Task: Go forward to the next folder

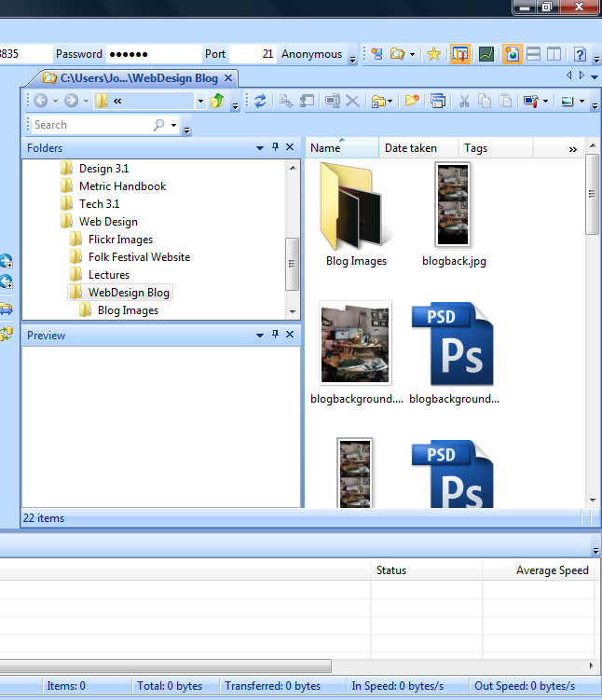Action: point(71,101)
